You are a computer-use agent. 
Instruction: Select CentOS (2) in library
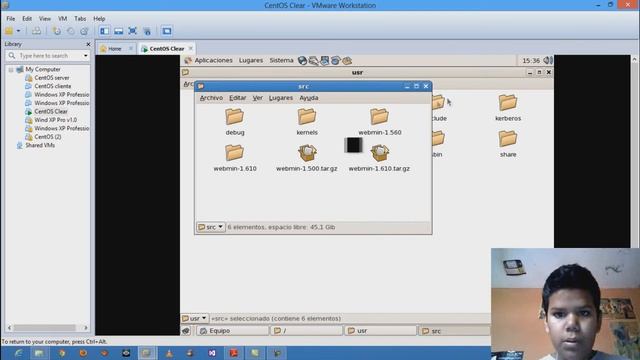(x=47, y=137)
